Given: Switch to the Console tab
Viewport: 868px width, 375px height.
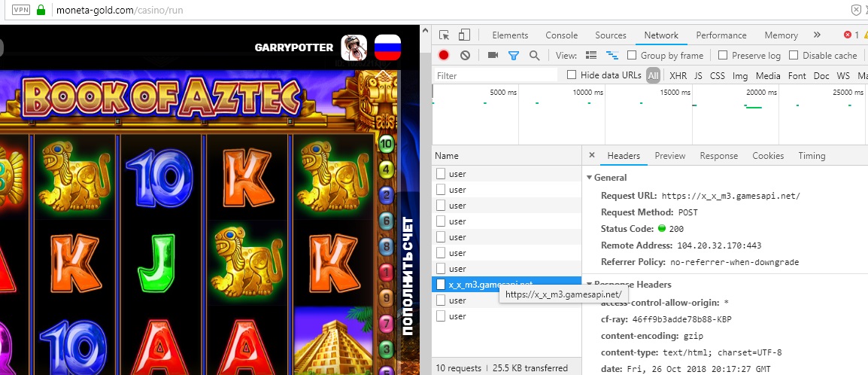Looking at the screenshot, I should click(561, 35).
